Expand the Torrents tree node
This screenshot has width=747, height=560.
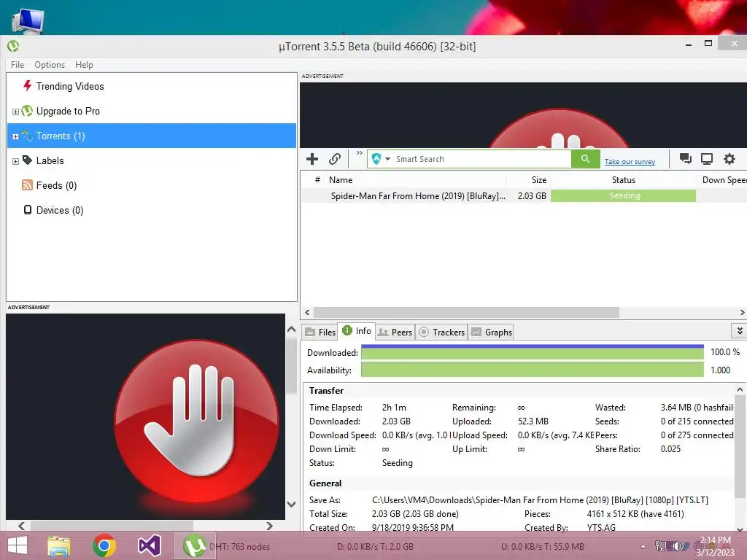click(15, 136)
